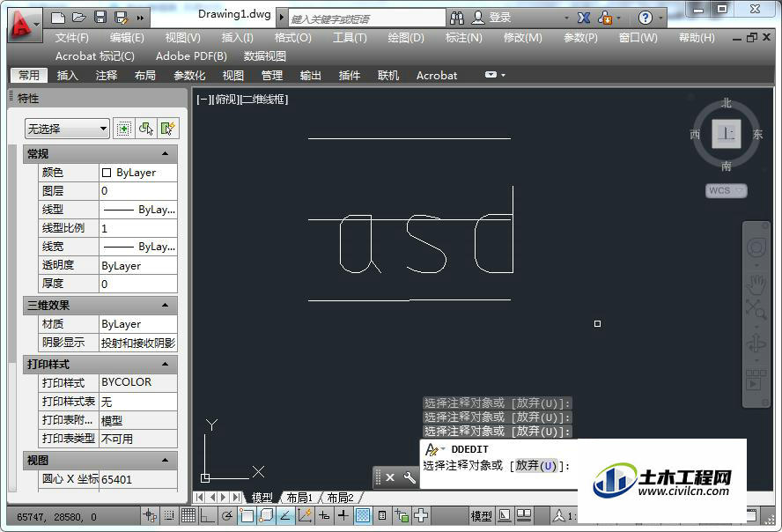
Task: Click the ViewCube top face 上
Action: pos(726,134)
